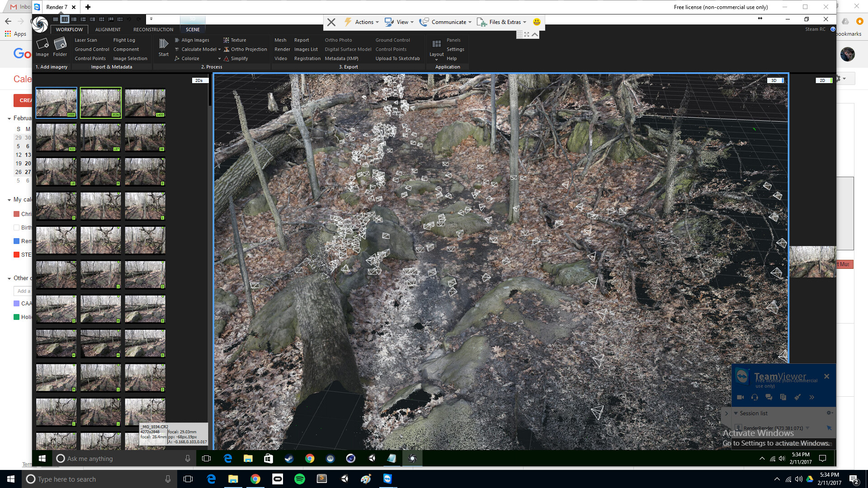The height and width of the screenshot is (488, 868).
Task: Toggle the 2D view indicator at top right
Action: [x=824, y=80]
